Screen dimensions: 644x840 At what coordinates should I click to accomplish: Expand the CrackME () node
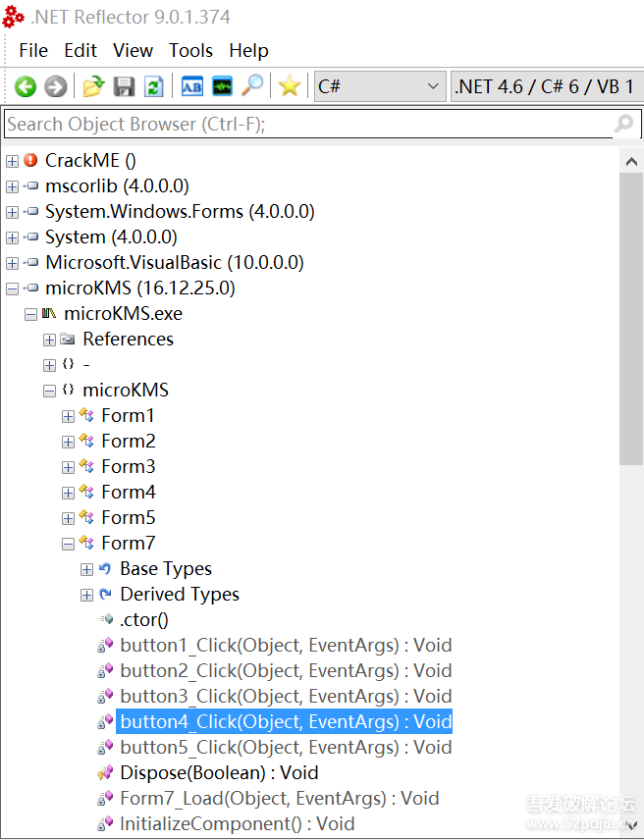(x=12, y=161)
